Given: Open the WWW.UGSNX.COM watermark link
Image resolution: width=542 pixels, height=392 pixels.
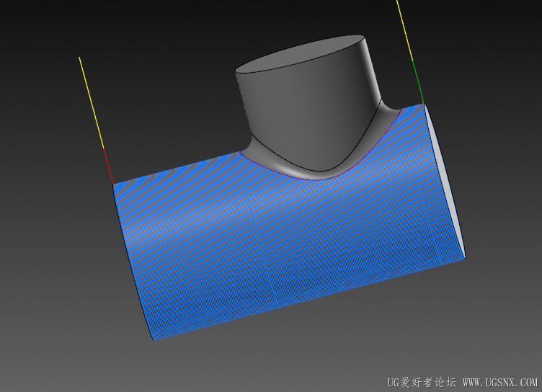Looking at the screenshot, I should pyautogui.click(x=500, y=383).
